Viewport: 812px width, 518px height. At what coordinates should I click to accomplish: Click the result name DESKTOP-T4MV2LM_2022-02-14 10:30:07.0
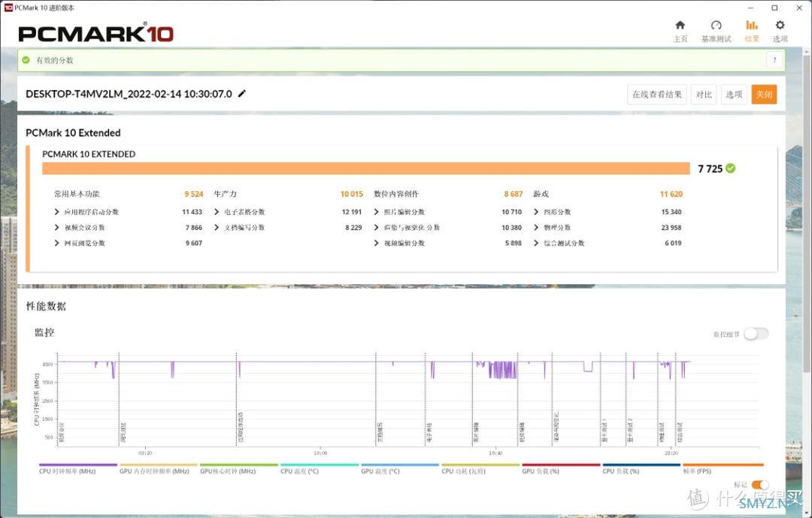click(129, 94)
